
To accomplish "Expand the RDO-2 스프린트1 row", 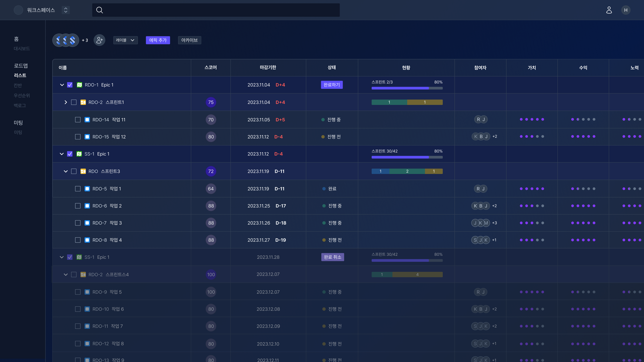I will [x=66, y=102].
